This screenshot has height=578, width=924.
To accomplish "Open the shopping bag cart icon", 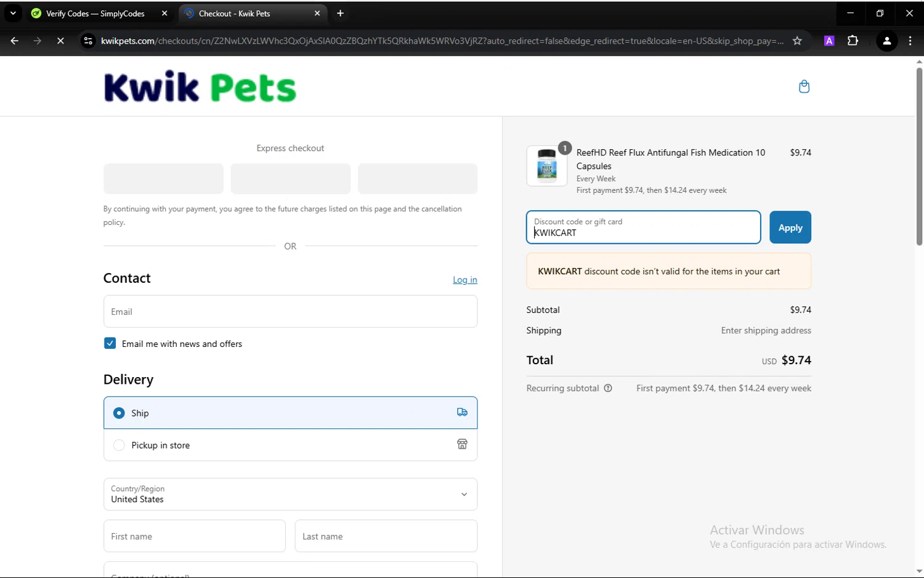I will (804, 86).
